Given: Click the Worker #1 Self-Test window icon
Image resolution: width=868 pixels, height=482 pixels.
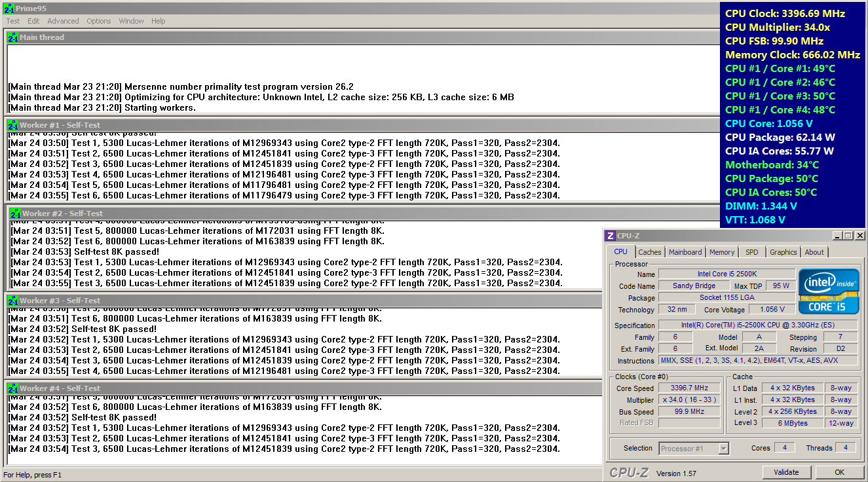Looking at the screenshot, I should click(x=12, y=125).
